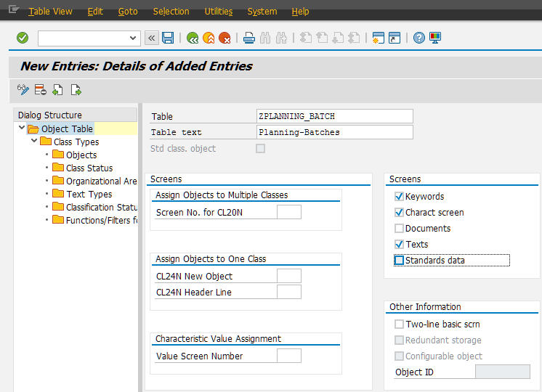The image size is (542, 392).
Task: Open the Goto menu
Action: point(128,12)
